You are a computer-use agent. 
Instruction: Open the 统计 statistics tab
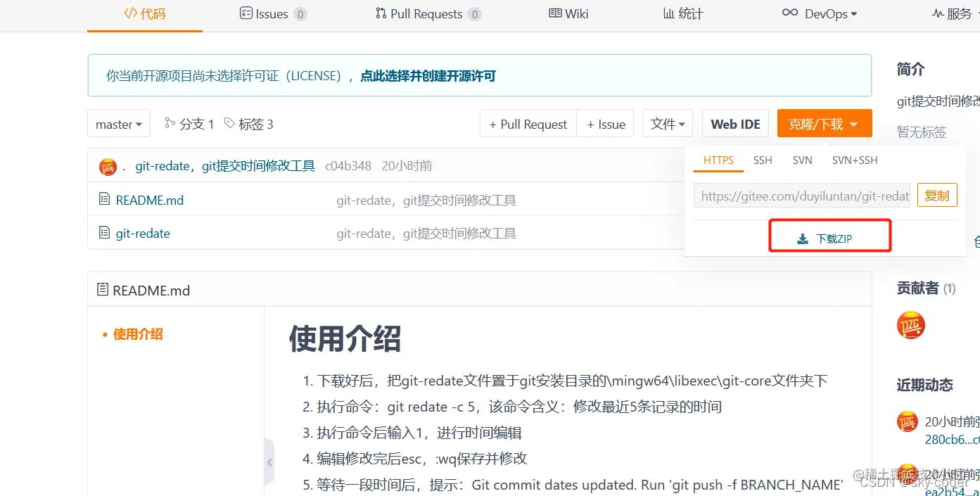pyautogui.click(x=683, y=14)
